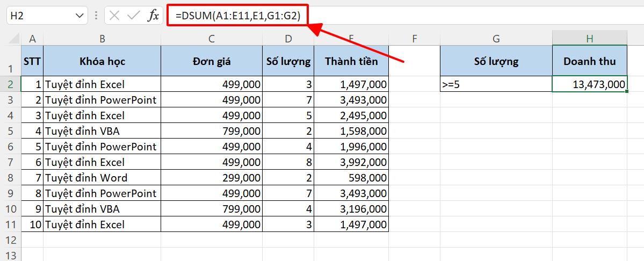
Task: Select row 11 header
Action: pos(11,224)
